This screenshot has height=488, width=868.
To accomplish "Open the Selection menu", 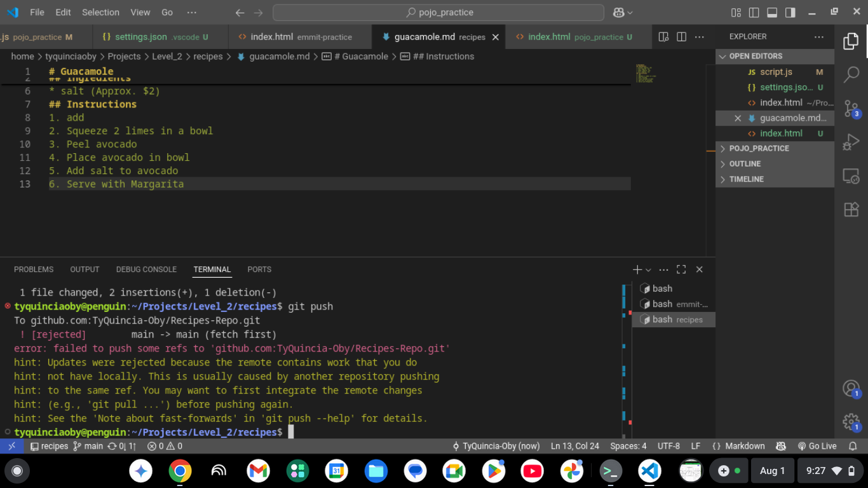I will click(x=100, y=12).
